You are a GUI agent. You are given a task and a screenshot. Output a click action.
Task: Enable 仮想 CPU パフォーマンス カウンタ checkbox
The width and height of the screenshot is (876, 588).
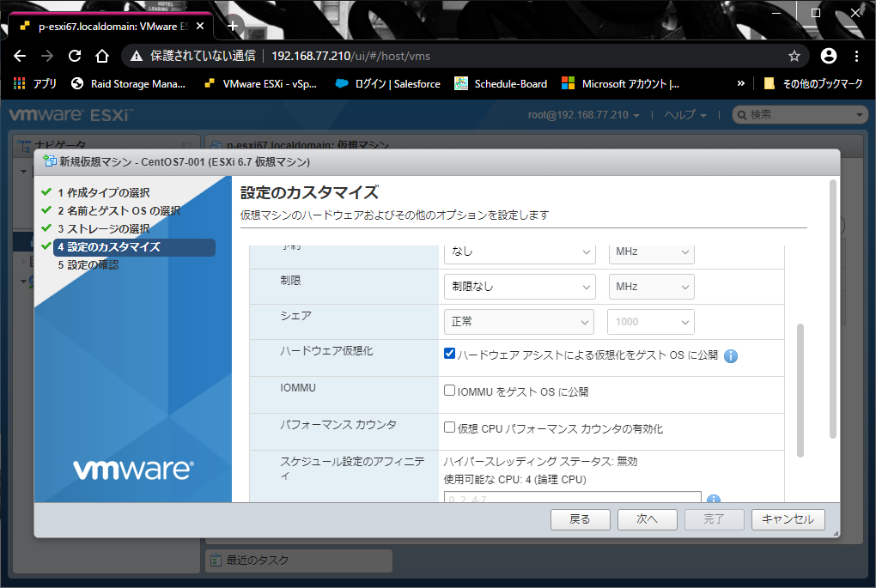[x=449, y=427]
